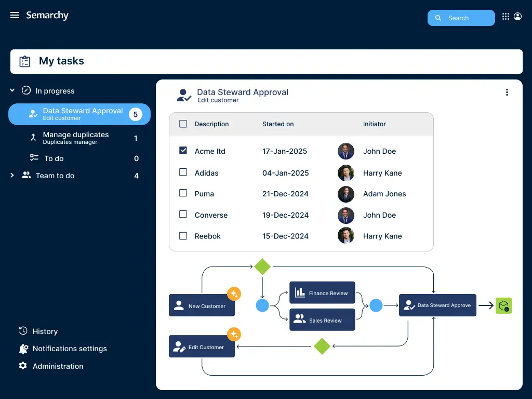532x399 pixels.
Task: Click the Team to do people icon
Action: click(26, 175)
